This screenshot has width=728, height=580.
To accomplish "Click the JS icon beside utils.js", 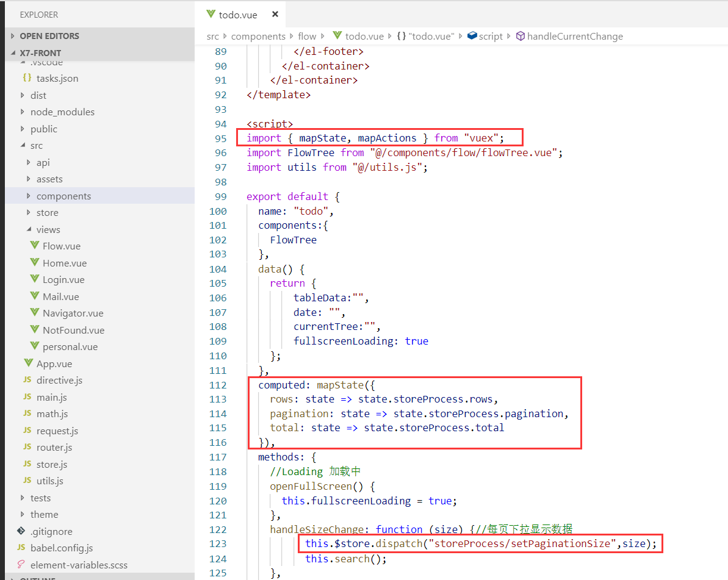I will (x=27, y=480).
